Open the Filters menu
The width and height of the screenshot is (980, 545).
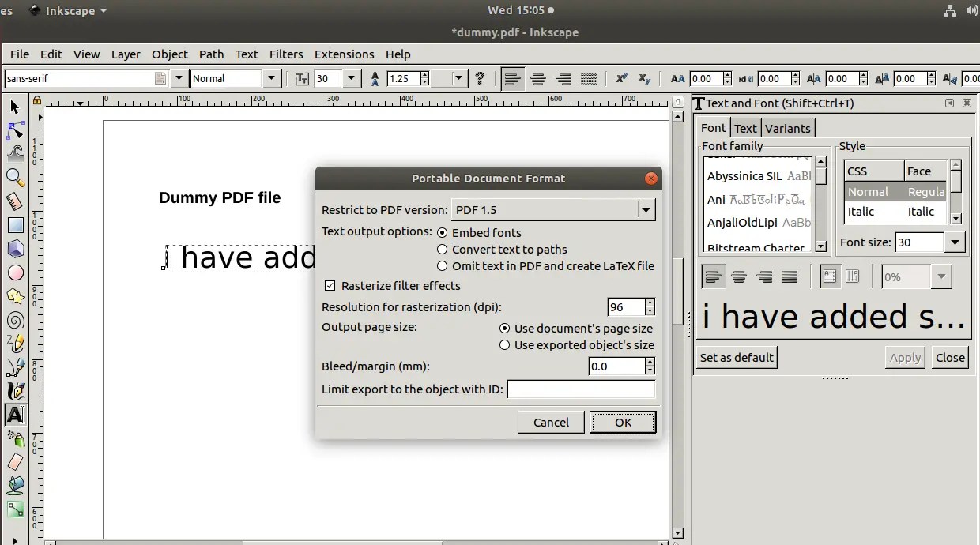pos(286,54)
